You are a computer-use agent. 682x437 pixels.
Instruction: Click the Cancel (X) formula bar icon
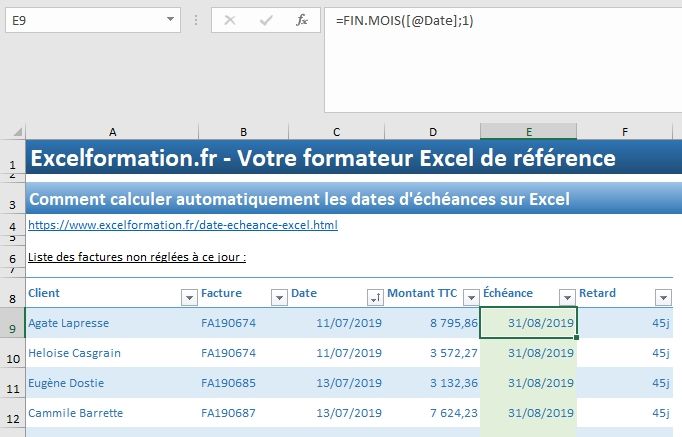point(231,19)
